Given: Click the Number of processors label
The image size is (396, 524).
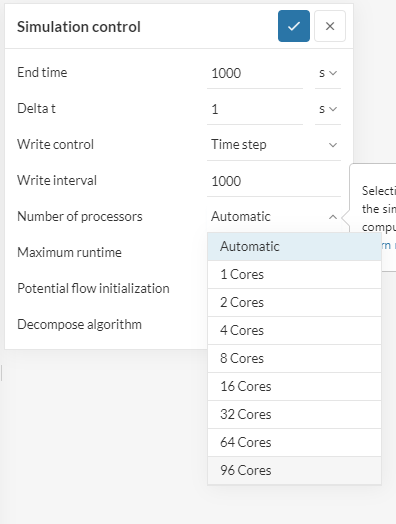Looking at the screenshot, I should coord(80,217).
